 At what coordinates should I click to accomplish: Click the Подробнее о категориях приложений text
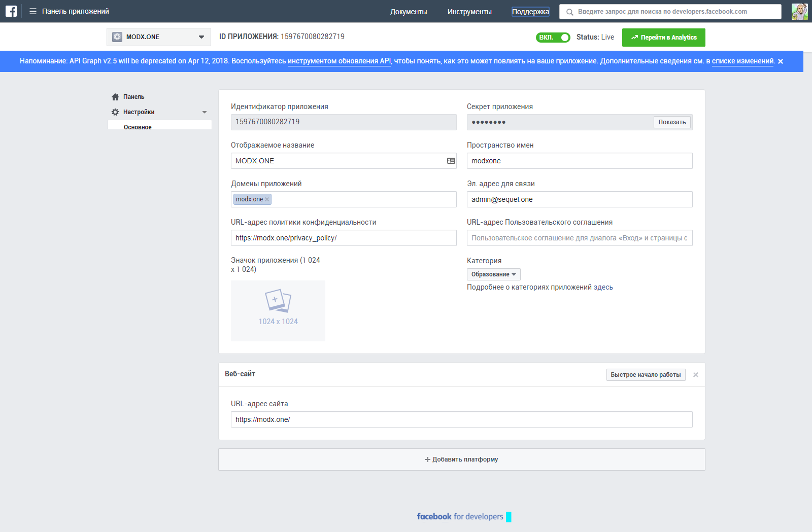pos(540,287)
